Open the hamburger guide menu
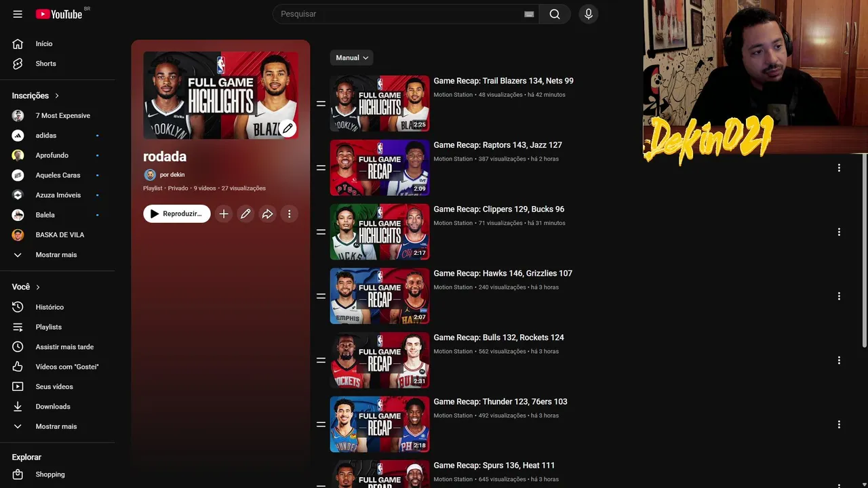This screenshot has height=488, width=868. click(x=18, y=14)
